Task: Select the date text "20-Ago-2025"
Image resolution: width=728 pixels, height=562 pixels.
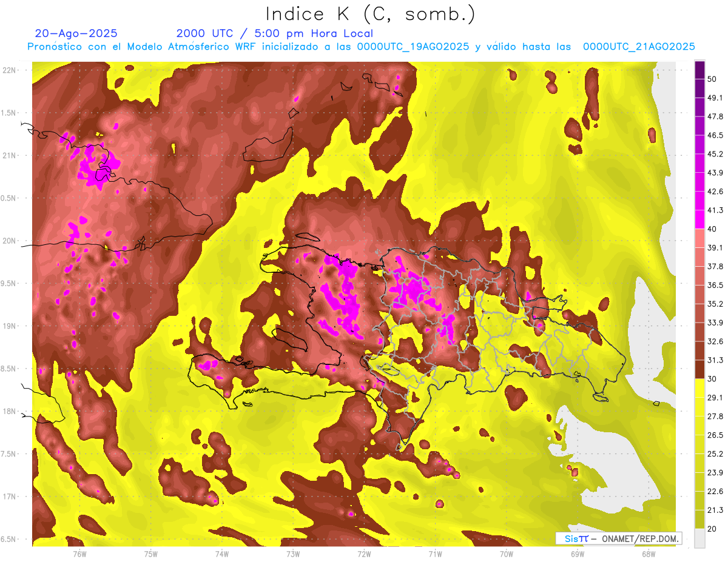Action: 76,33
